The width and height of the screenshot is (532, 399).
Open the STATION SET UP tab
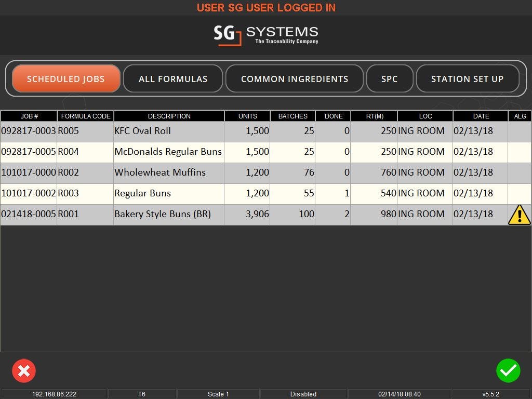pos(467,78)
